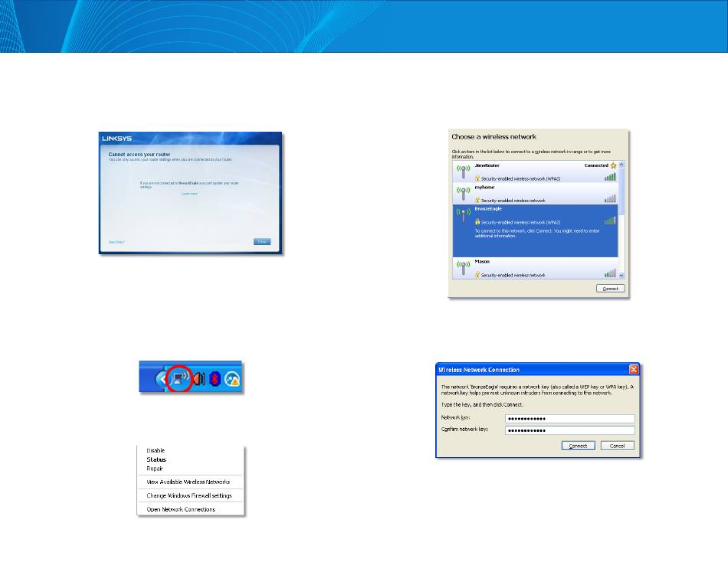Select Change Windows Firewall settings
Viewport: 728px width, 562px height.
tap(189, 495)
